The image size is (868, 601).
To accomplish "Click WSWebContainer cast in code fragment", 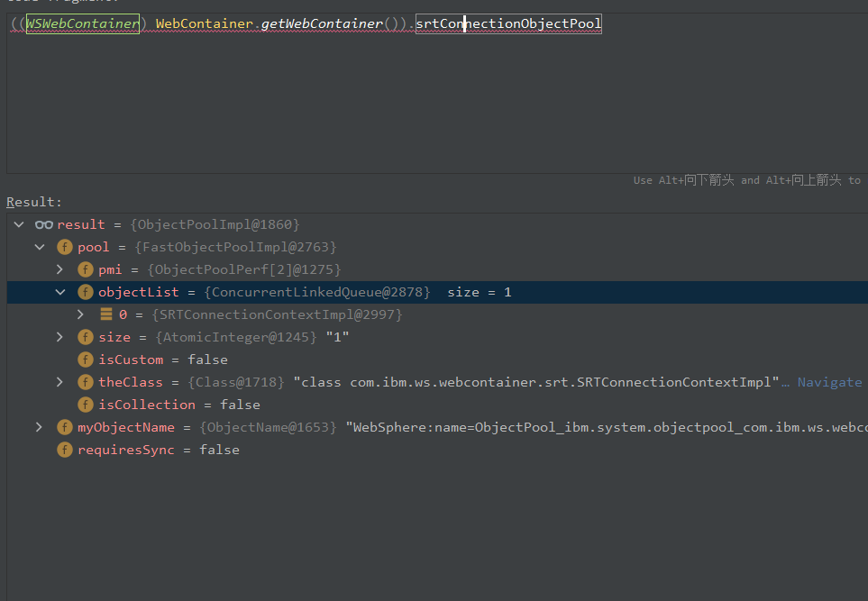I will tap(83, 23).
